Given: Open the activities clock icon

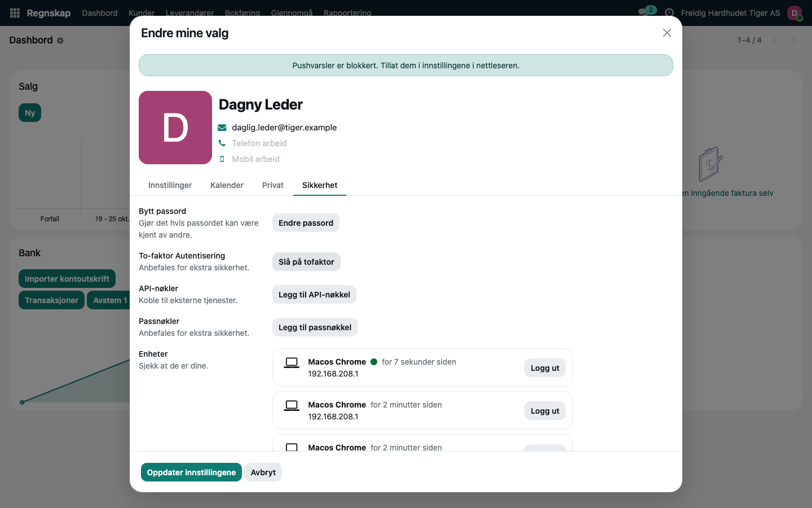Looking at the screenshot, I should 669,13.
